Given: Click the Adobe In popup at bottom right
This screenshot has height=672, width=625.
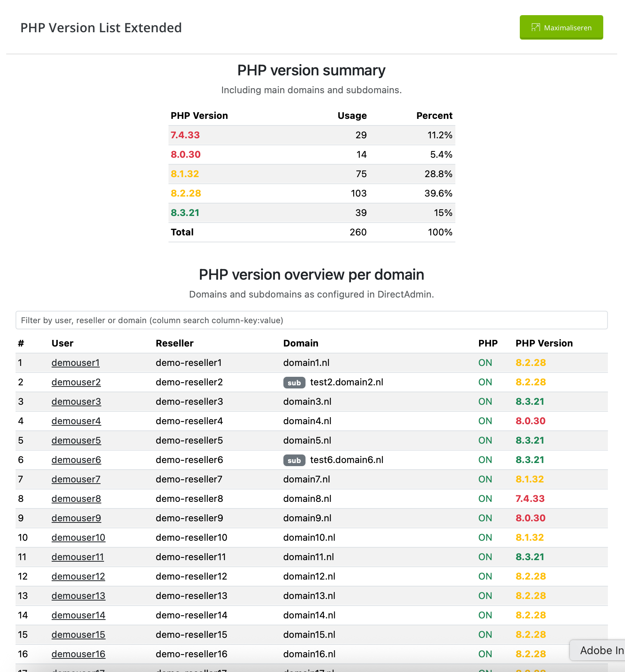Looking at the screenshot, I should coord(600,650).
